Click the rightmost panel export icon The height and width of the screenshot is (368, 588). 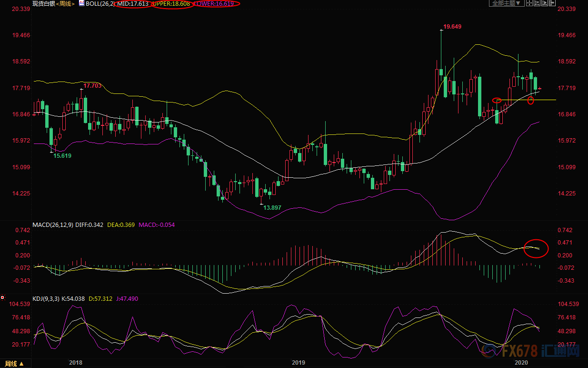(552, 3)
